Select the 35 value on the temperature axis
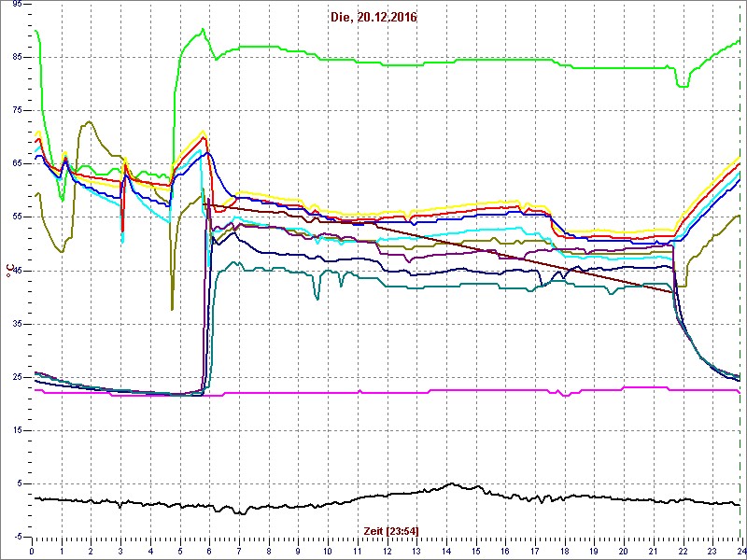The height and width of the screenshot is (560, 747). click(x=15, y=324)
